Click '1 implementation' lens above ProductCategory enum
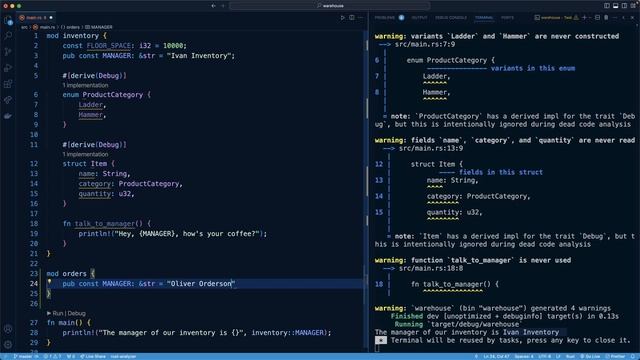The width and height of the screenshot is (640, 360). (x=85, y=85)
